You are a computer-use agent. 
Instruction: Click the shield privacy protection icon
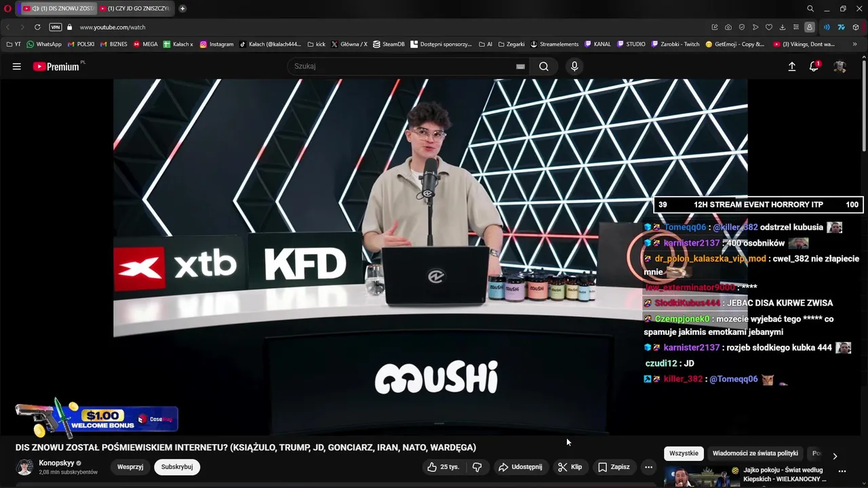click(742, 27)
